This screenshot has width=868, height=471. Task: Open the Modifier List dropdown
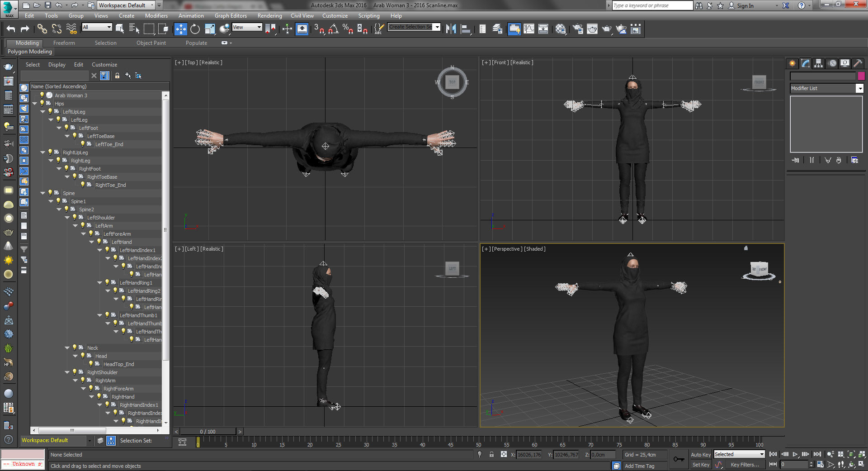826,88
